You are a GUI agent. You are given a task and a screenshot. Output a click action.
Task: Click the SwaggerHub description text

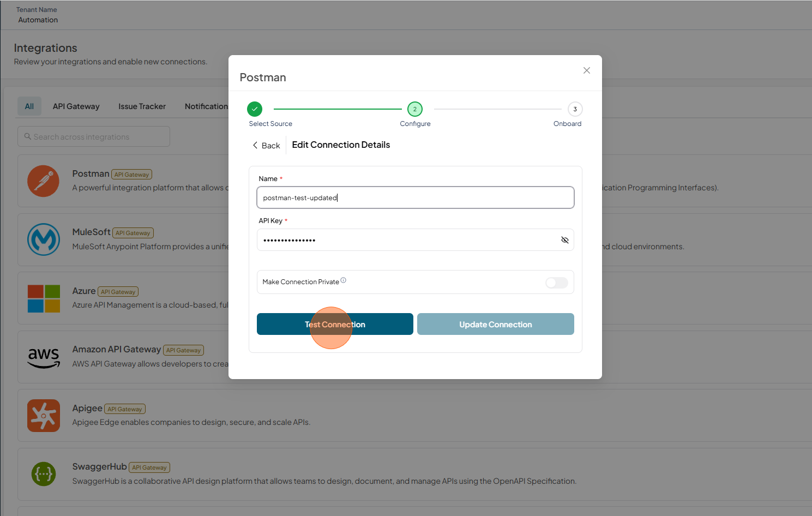point(324,481)
